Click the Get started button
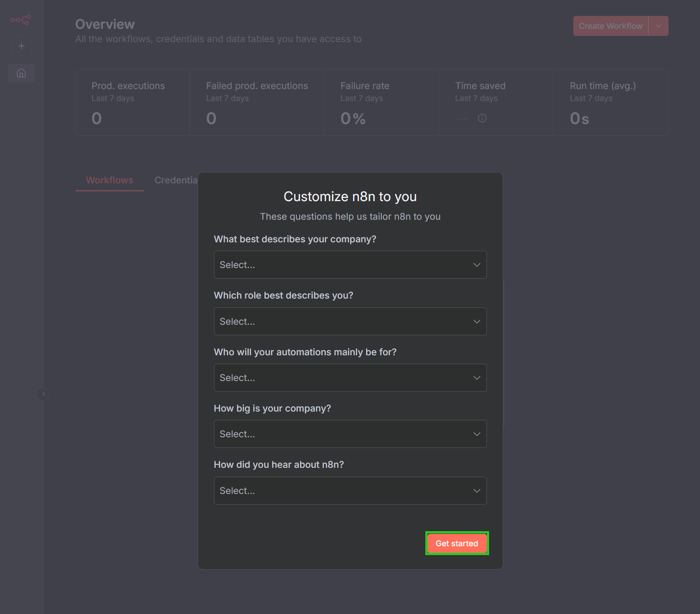 click(x=457, y=543)
